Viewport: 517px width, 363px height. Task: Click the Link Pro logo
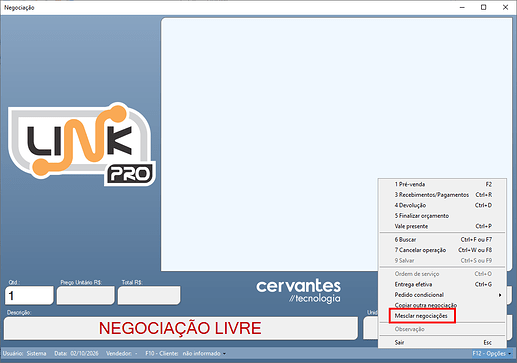[82, 144]
